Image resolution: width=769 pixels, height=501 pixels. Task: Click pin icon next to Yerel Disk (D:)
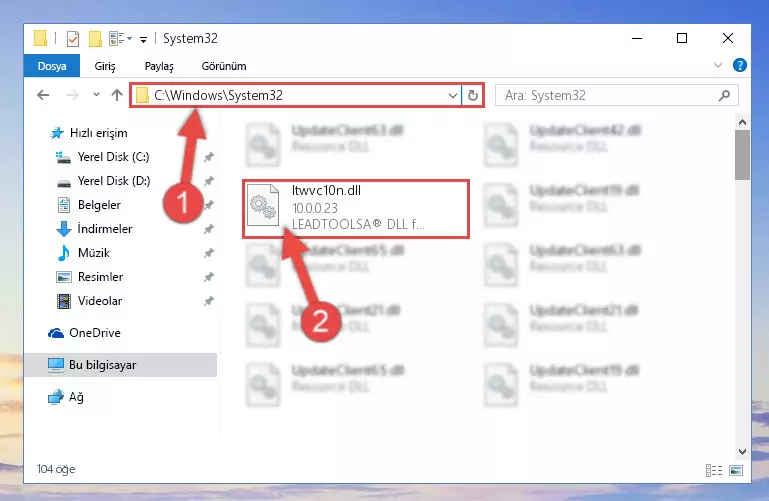point(208,181)
